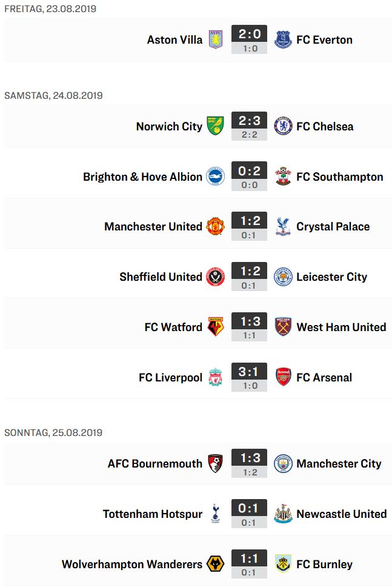392x587 pixels.
Task: Open the West Ham United team link
Action: pyautogui.click(x=341, y=327)
